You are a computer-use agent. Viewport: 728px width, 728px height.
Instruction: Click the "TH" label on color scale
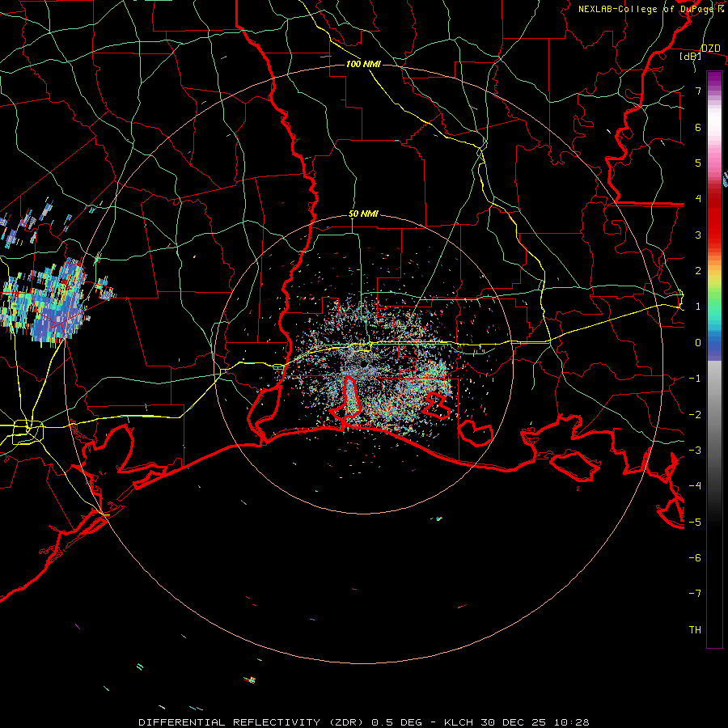695,630
